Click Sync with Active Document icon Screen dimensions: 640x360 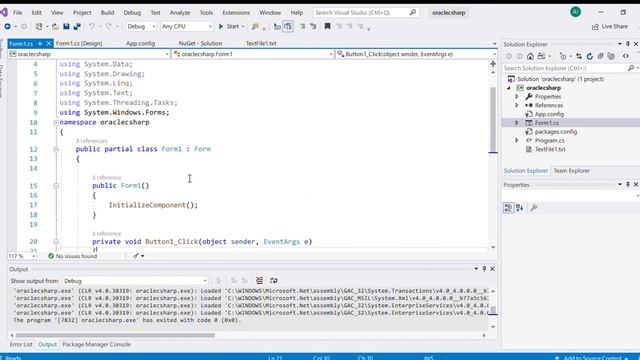[579, 56]
